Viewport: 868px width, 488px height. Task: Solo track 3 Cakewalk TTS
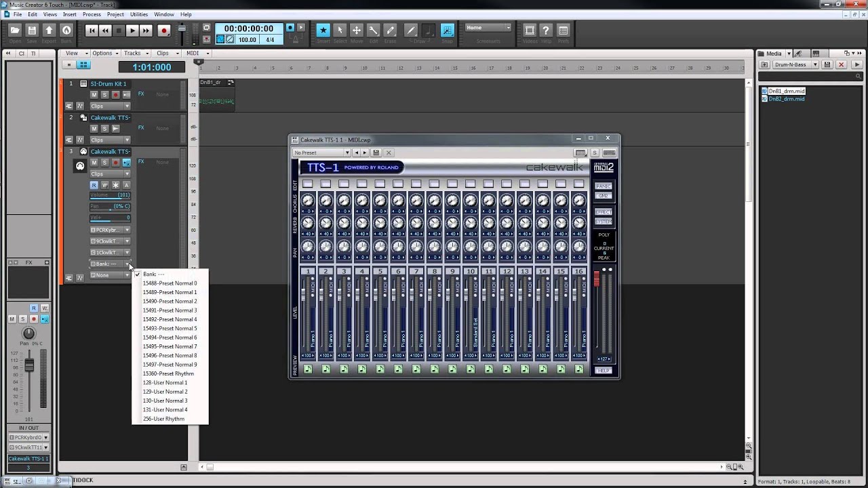104,163
